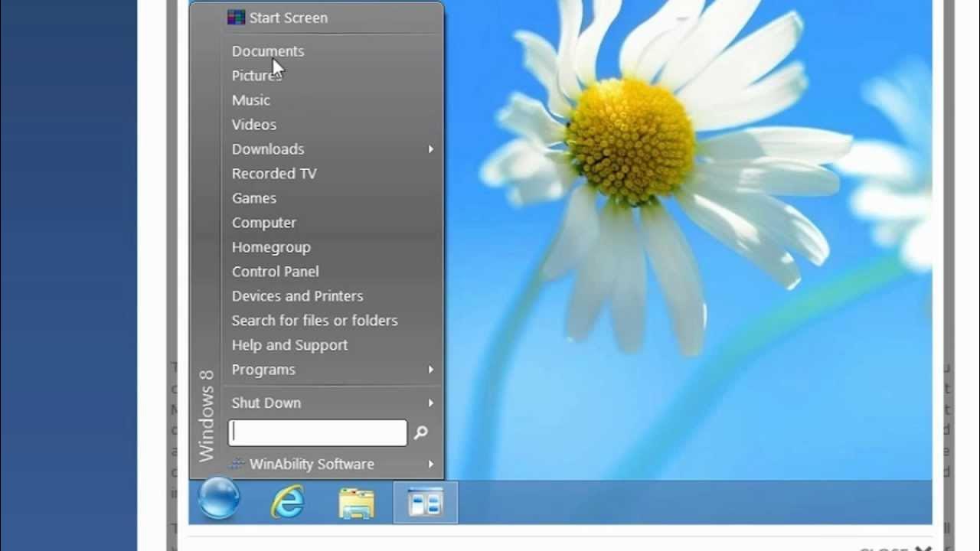Open Internet Explorer from the taskbar
Image resolution: width=980 pixels, height=551 pixels.
coord(287,502)
